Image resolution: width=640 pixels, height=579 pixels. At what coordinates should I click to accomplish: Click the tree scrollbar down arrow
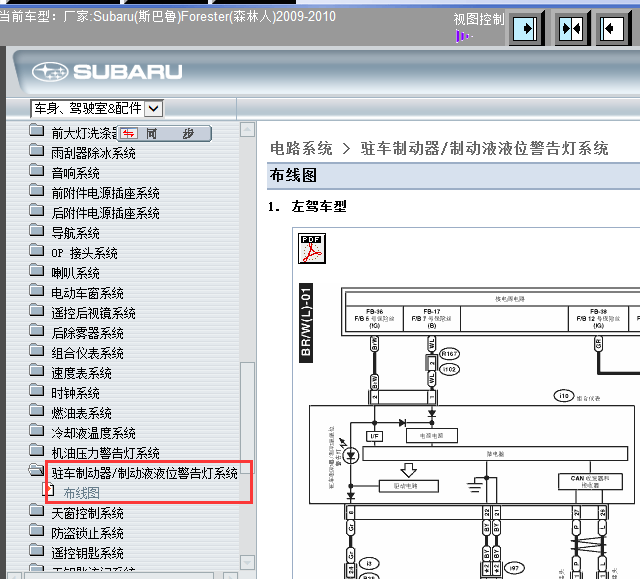[x=247, y=562]
